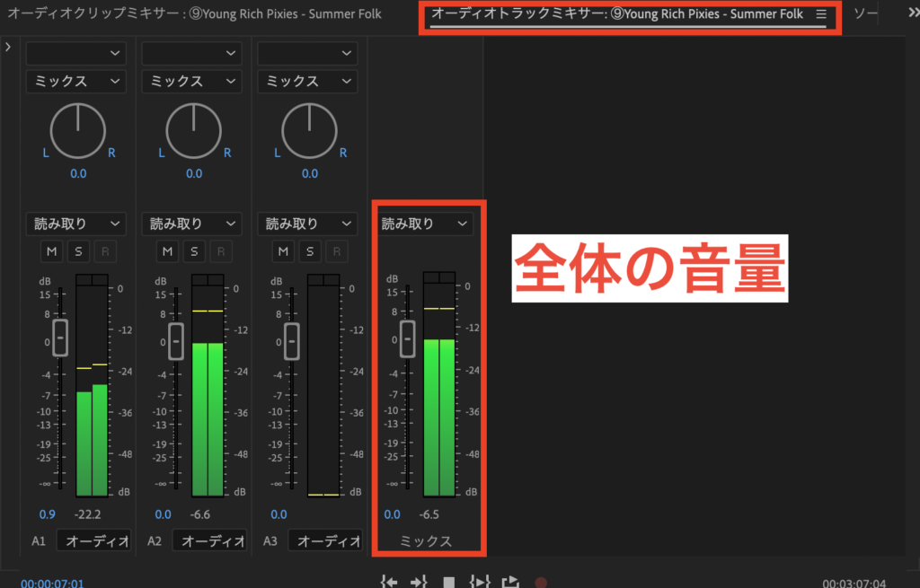Viewport: 920px width, 588px height.
Task: Solo track A2 with its S button
Action: tap(194, 251)
